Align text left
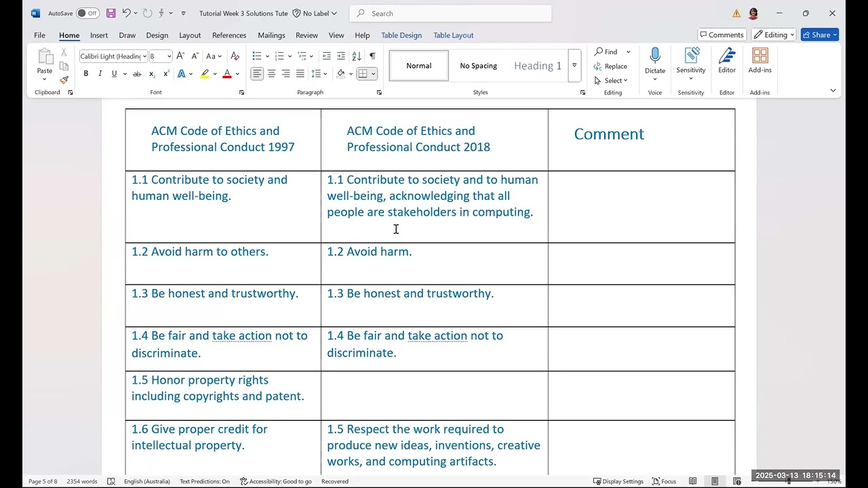This screenshot has height=488, width=868. point(257,74)
